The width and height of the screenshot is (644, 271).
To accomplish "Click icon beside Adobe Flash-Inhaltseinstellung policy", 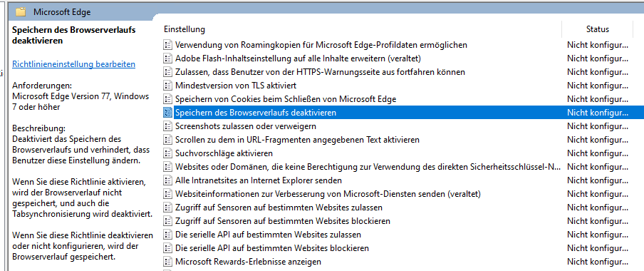I will click(167, 58).
